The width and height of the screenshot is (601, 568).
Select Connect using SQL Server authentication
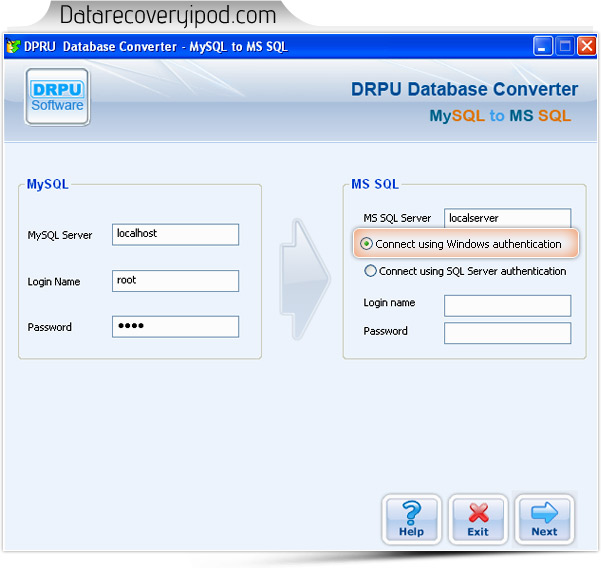(370, 271)
